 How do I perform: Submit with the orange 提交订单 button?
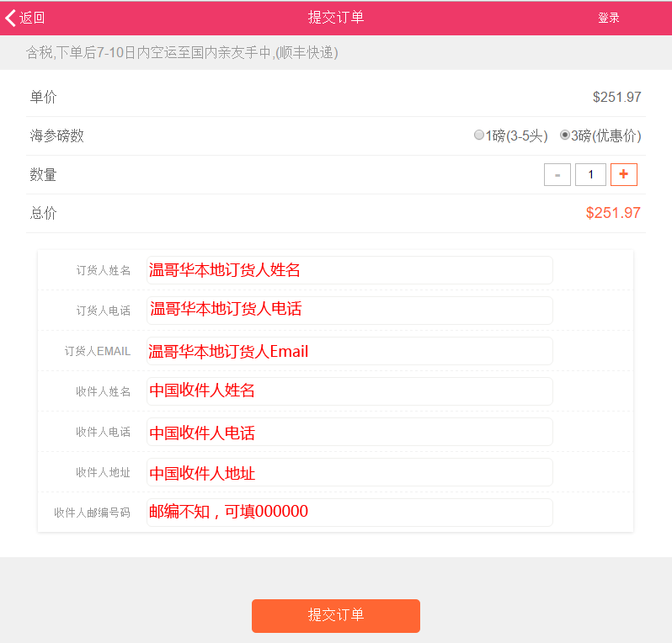pos(336,616)
